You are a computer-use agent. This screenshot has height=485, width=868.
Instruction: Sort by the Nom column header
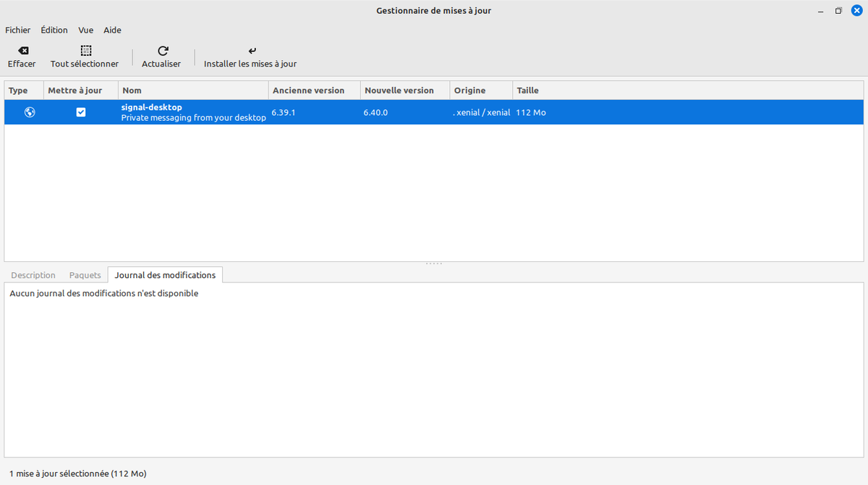click(193, 90)
